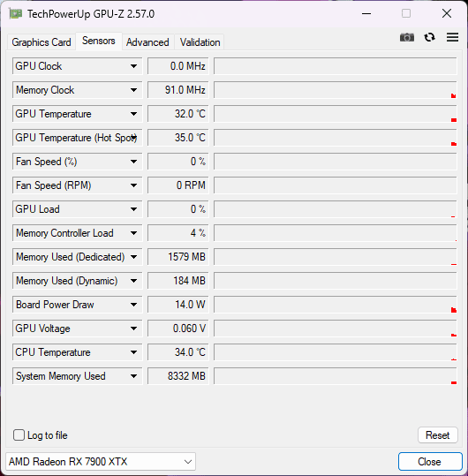Click the 4 % memory controller load value
This screenshot has height=476, width=468.
(178, 233)
